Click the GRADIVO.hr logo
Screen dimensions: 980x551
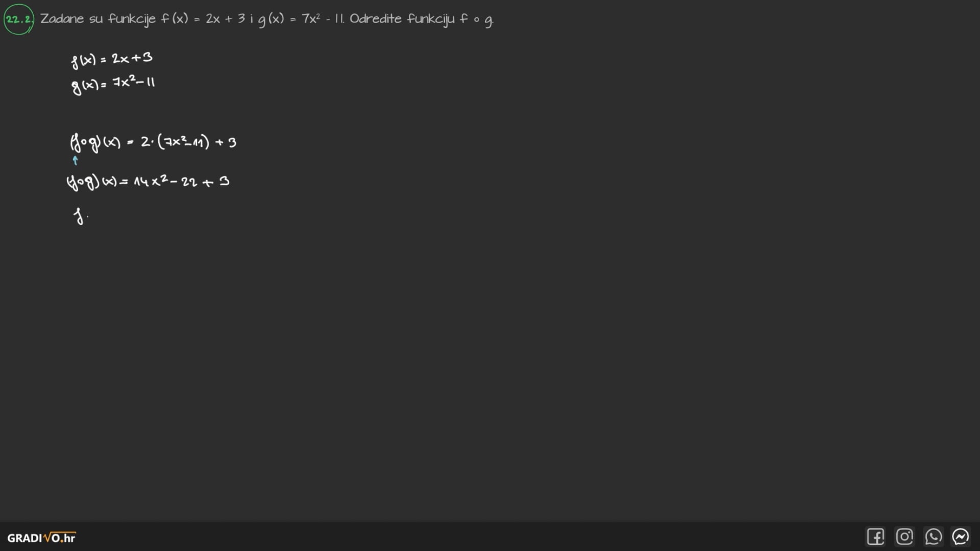41,538
